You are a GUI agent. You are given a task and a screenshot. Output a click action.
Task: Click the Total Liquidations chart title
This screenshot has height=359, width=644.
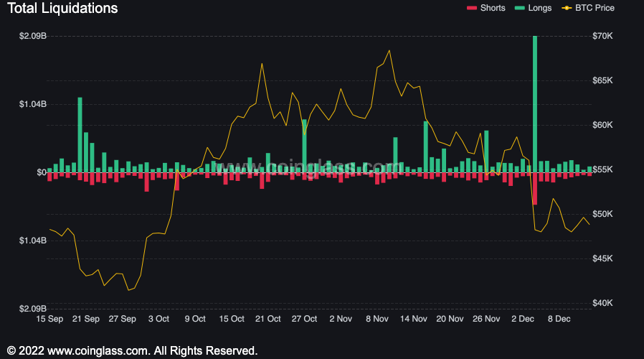tap(62, 8)
